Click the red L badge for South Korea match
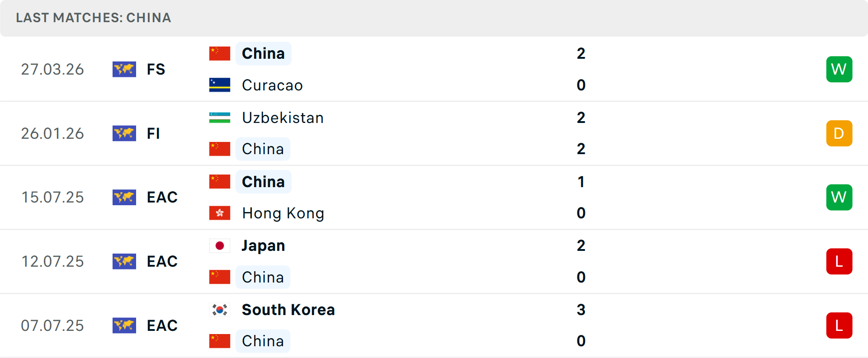This screenshot has height=358, width=868. 839,325
